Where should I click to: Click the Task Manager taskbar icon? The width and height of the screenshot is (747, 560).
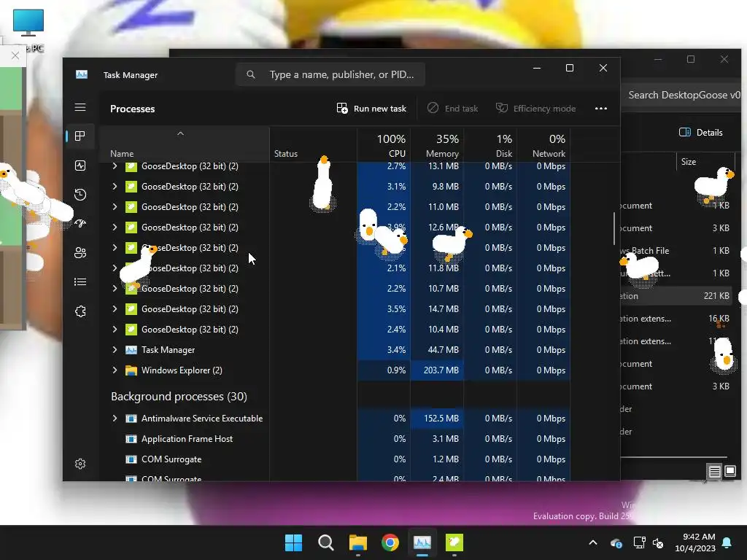click(422, 542)
